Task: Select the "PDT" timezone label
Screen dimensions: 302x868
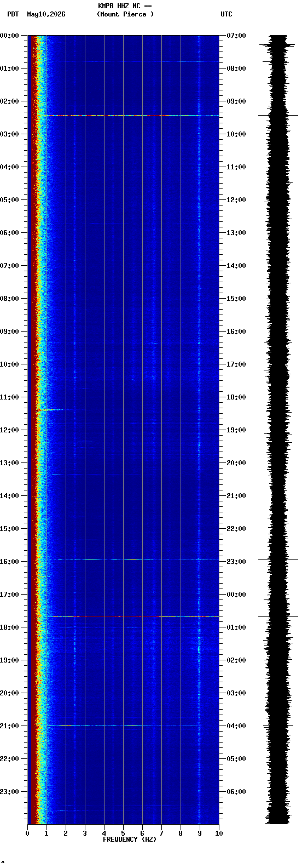Action: (x=13, y=14)
